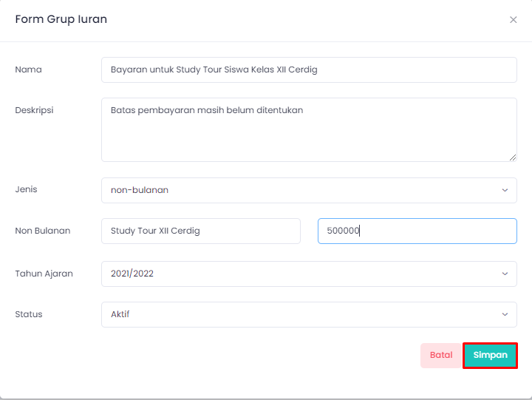Click the Non Bulanan label
Screen dimensions: 532x400
[43, 231]
